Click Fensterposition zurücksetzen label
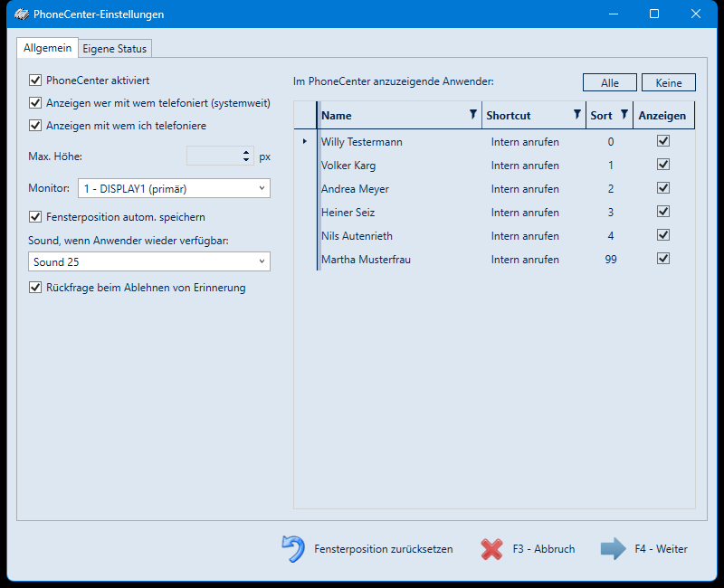This screenshot has height=588, width=724. 383,549
